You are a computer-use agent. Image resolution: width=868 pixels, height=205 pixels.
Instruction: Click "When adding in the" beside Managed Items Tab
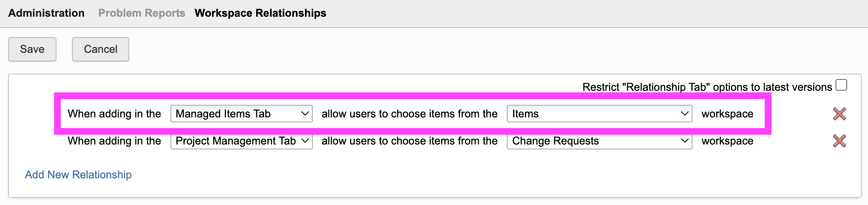[x=114, y=114]
